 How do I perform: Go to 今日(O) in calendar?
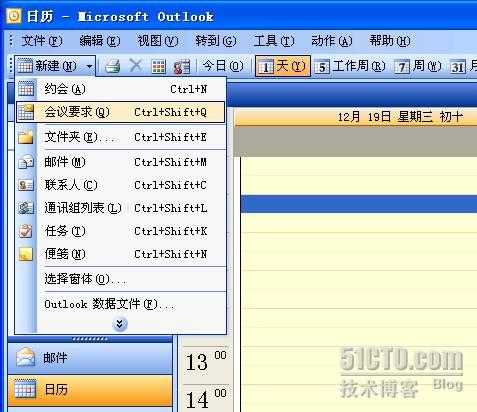pos(223,66)
